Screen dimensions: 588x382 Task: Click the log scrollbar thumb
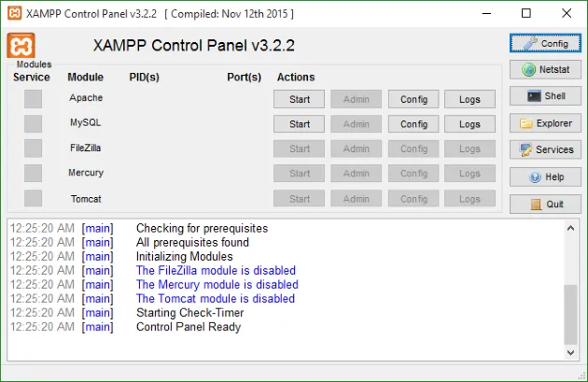570,315
